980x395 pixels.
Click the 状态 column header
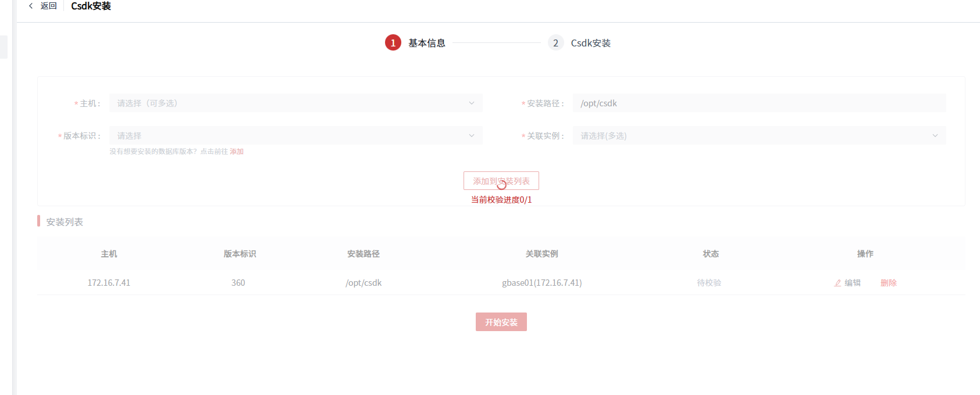point(710,254)
